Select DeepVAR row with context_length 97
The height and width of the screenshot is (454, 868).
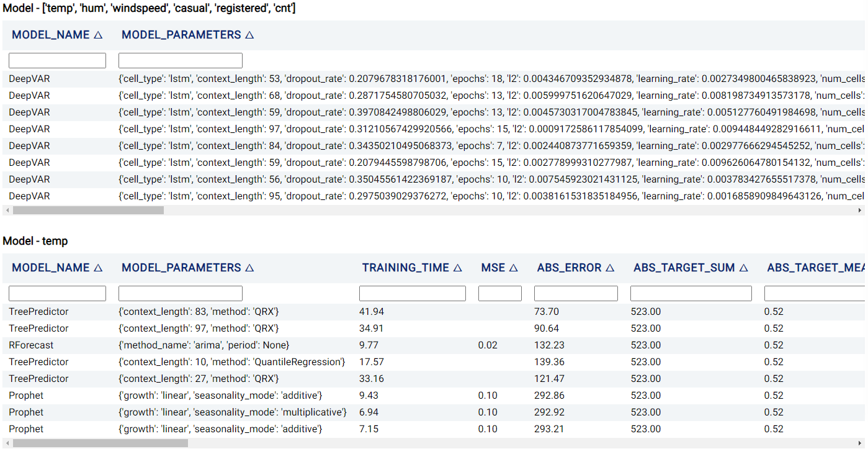(434, 129)
